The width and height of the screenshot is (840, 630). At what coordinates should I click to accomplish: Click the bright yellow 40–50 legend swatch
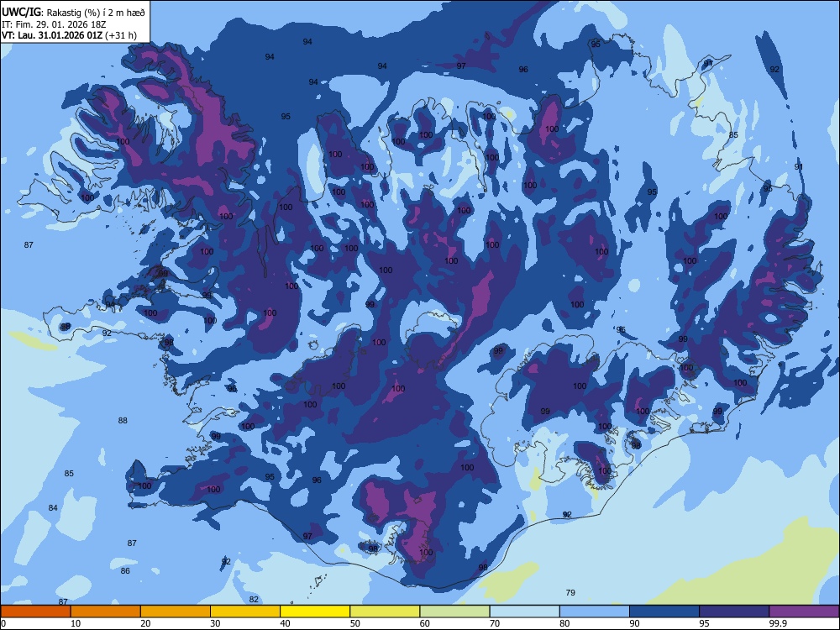(x=315, y=612)
